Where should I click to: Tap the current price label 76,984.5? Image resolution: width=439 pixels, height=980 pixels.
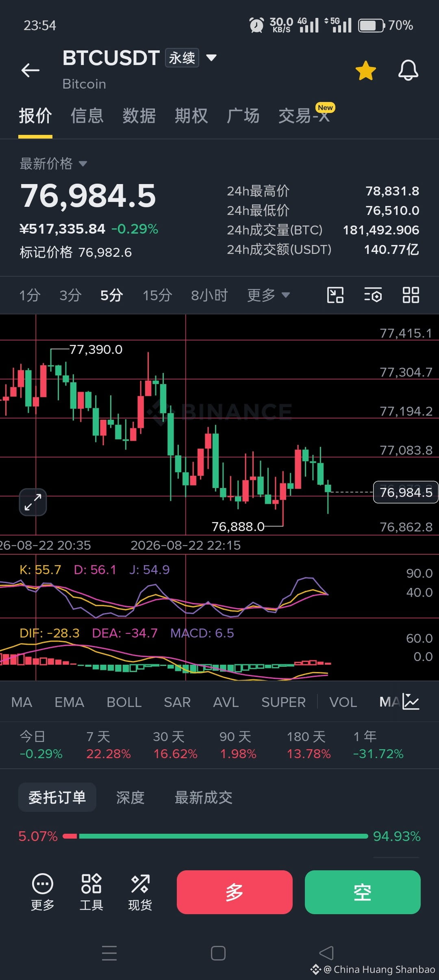[406, 492]
